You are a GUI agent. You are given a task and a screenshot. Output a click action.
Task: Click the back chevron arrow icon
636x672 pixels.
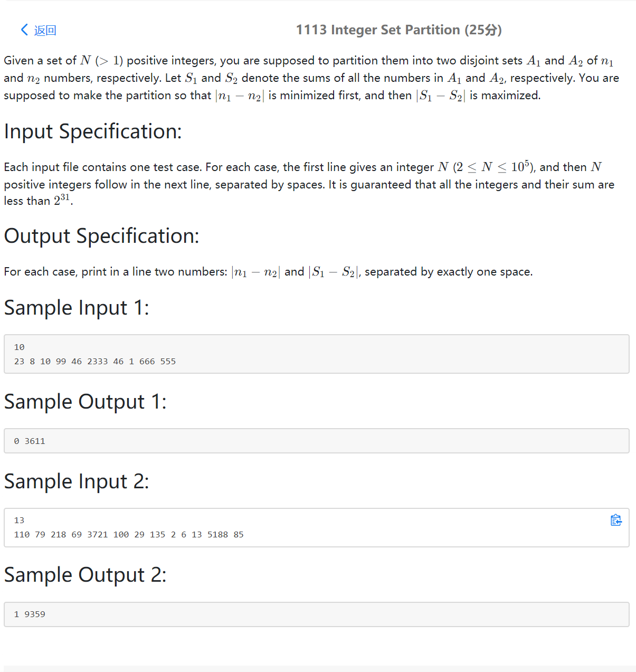(x=24, y=30)
